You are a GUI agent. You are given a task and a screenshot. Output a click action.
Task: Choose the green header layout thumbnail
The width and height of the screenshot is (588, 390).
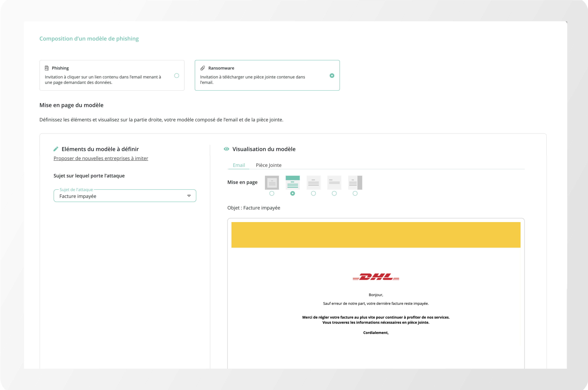[293, 183]
